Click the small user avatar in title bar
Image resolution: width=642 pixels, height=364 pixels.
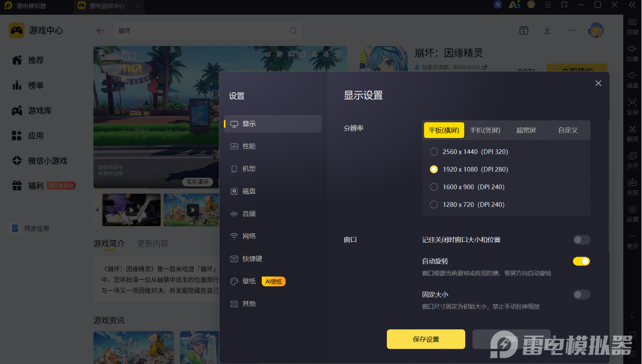pyautogui.click(x=531, y=5)
